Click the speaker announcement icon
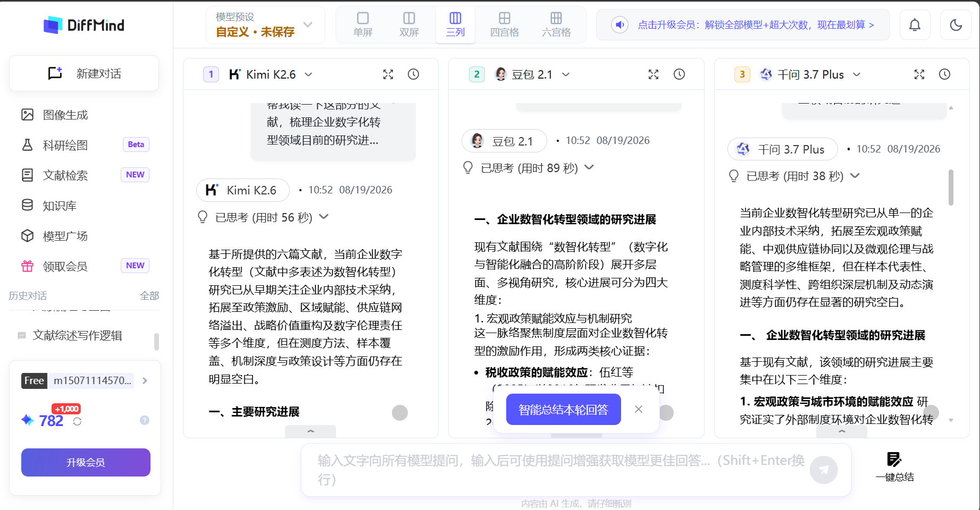The image size is (980, 510). click(x=619, y=24)
